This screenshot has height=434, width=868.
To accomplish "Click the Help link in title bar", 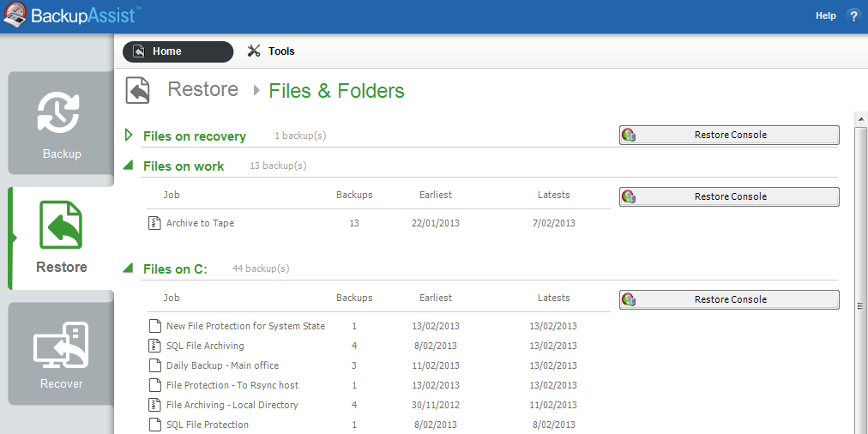I will [825, 15].
